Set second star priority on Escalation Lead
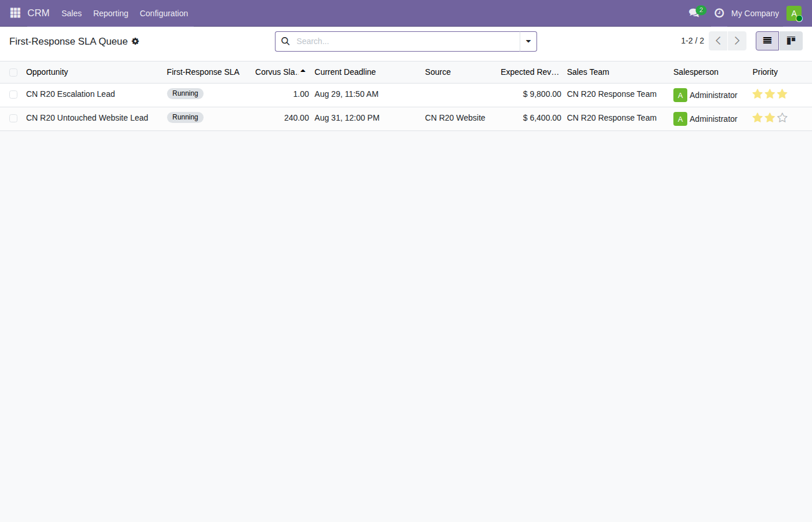812x522 pixels. pyautogui.click(x=770, y=94)
